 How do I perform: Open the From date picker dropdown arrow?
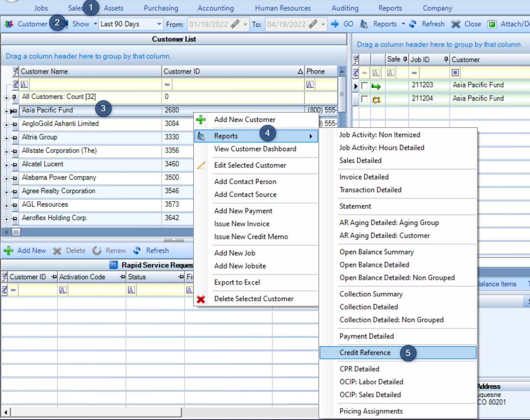point(245,24)
